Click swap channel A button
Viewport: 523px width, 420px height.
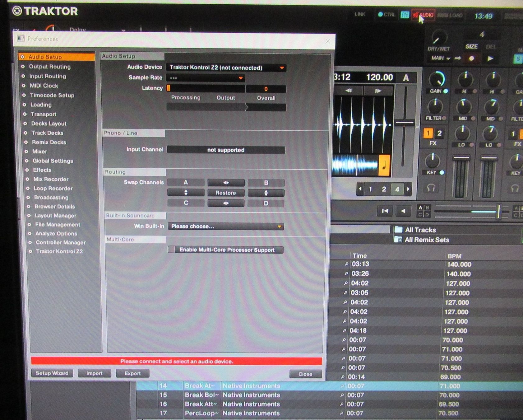pyautogui.click(x=186, y=182)
